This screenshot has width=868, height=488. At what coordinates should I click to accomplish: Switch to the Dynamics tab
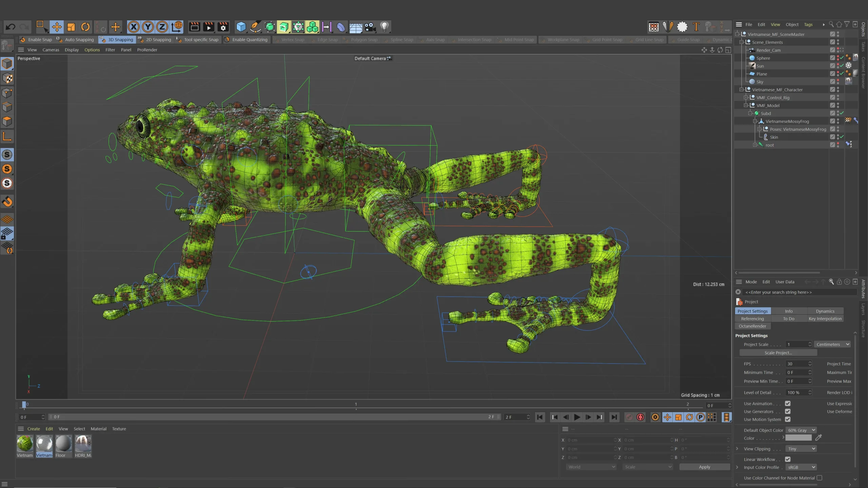point(825,311)
